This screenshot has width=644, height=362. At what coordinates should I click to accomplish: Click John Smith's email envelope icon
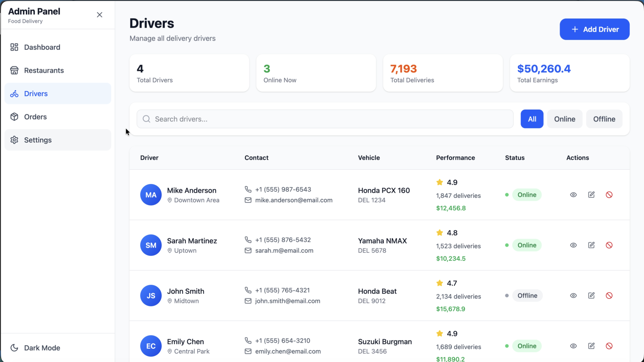click(248, 301)
